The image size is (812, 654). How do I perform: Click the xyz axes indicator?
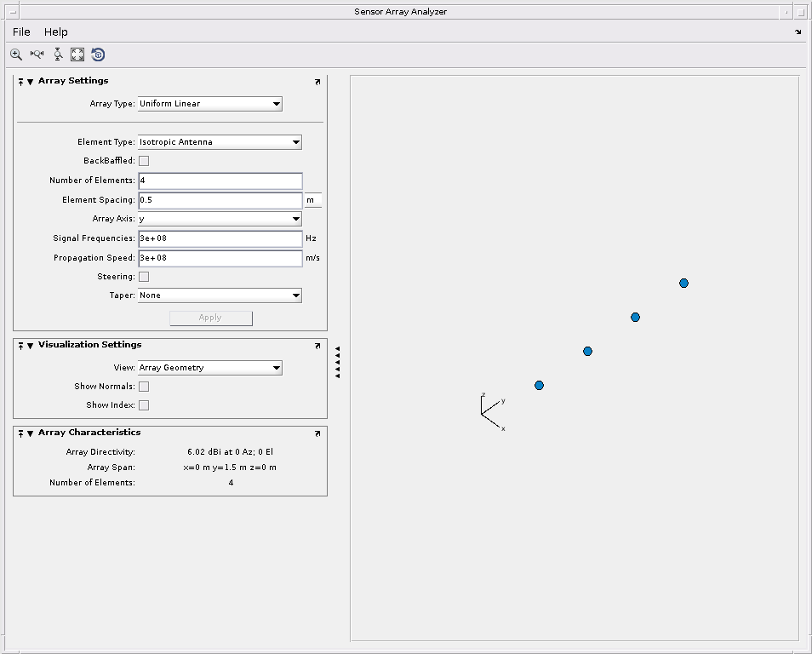click(x=493, y=412)
